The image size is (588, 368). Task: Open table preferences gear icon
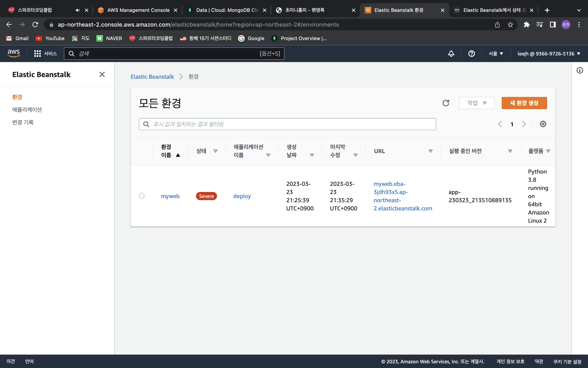[x=543, y=124]
